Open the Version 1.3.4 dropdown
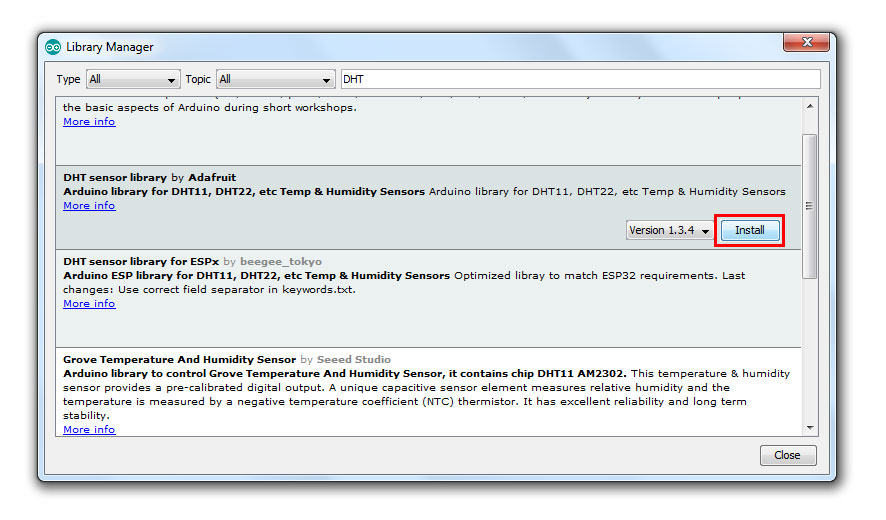This screenshot has height=520, width=886. pos(670,231)
